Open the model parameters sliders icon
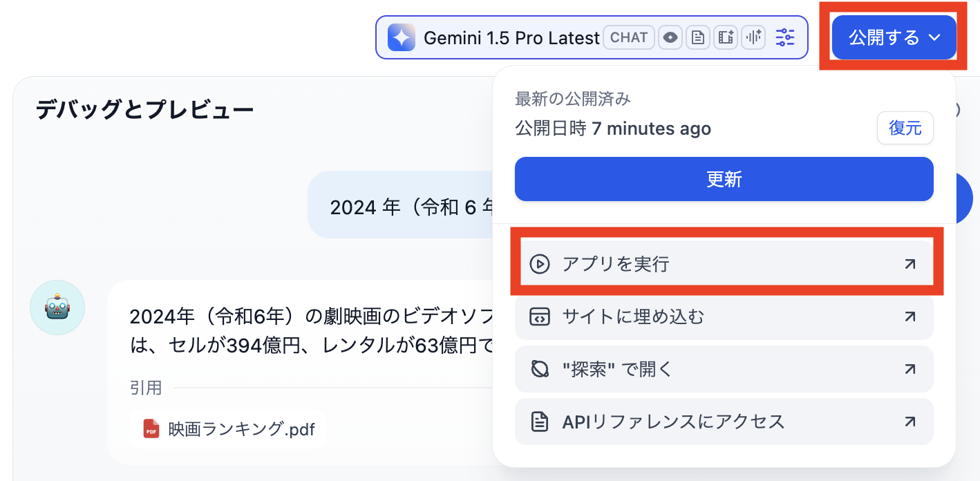The height and width of the screenshot is (481, 980). 784,37
